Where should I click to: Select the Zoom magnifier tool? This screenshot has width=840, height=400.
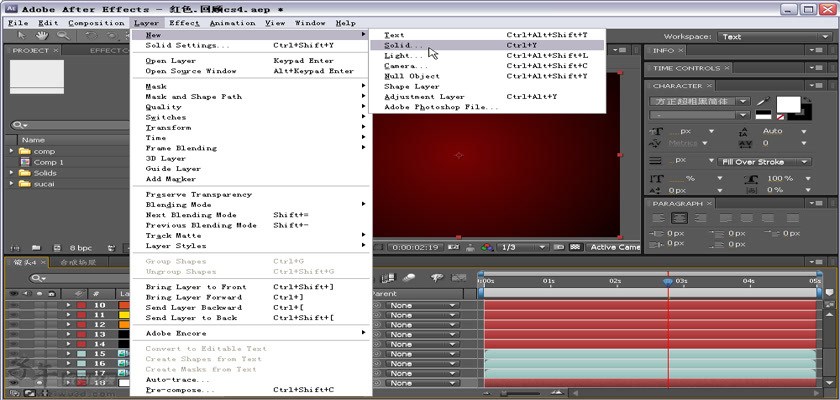tap(63, 36)
